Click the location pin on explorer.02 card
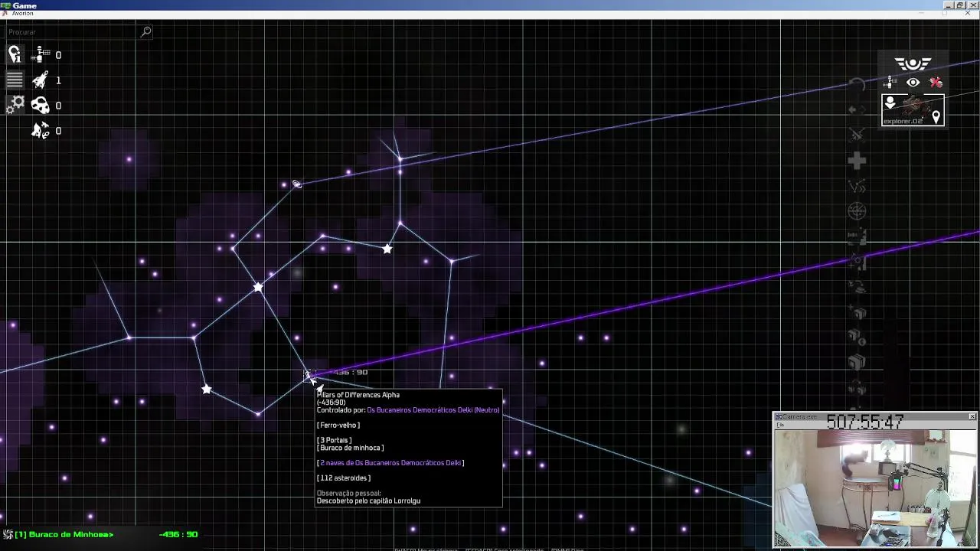Image resolution: width=980 pixels, height=551 pixels. coord(936,117)
